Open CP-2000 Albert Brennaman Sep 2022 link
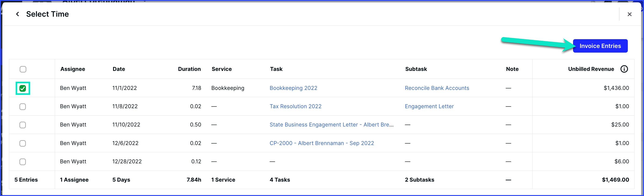Viewport: 644px width, 196px height. pos(322,143)
